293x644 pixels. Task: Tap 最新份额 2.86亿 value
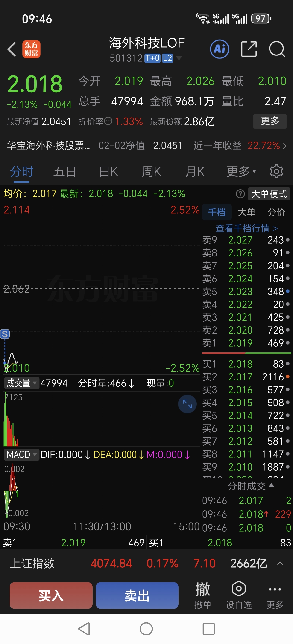(x=199, y=121)
